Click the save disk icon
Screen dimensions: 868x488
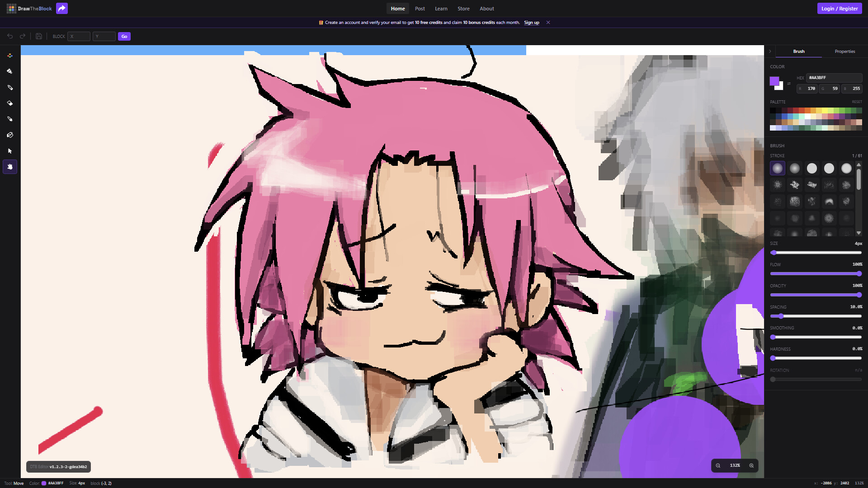(39, 36)
